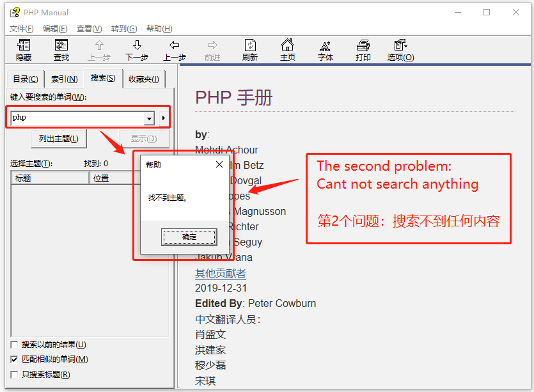Click the name 宋琪
The width and height of the screenshot is (534, 392).
point(205,380)
